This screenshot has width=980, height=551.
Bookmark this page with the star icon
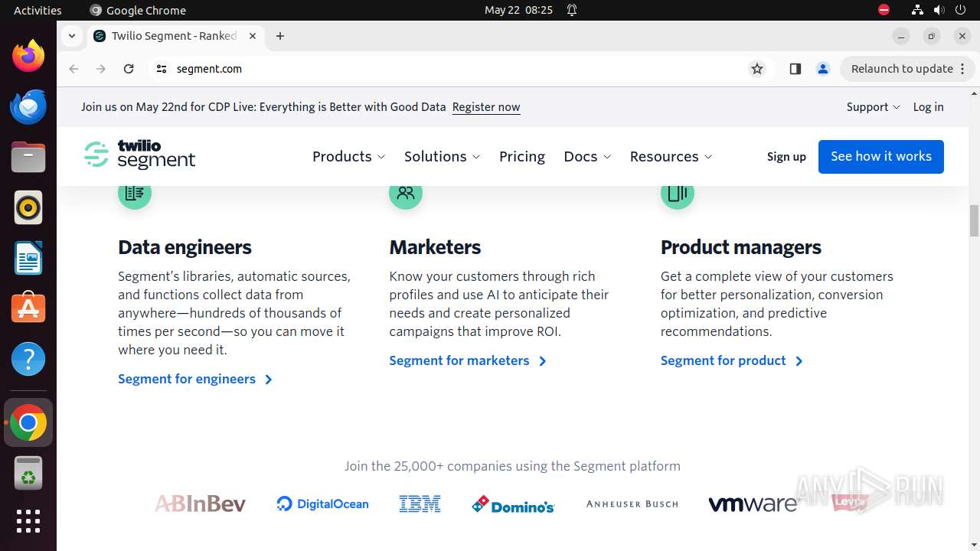click(x=757, y=69)
